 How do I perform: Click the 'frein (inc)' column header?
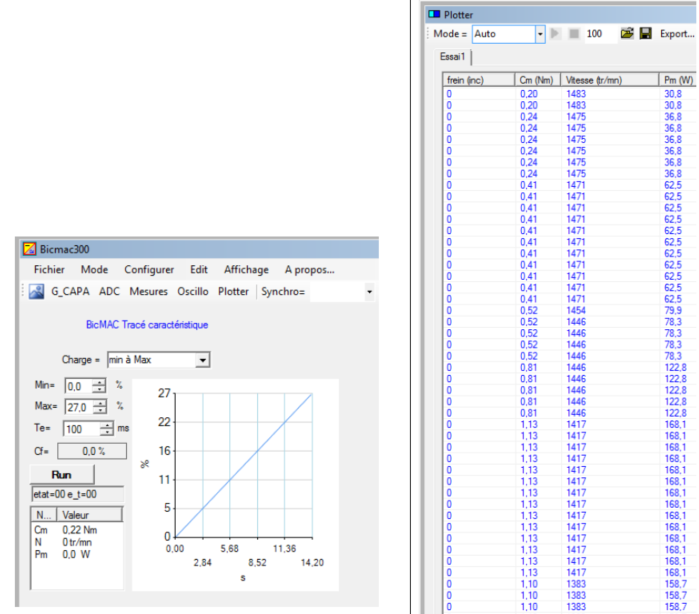[479, 80]
